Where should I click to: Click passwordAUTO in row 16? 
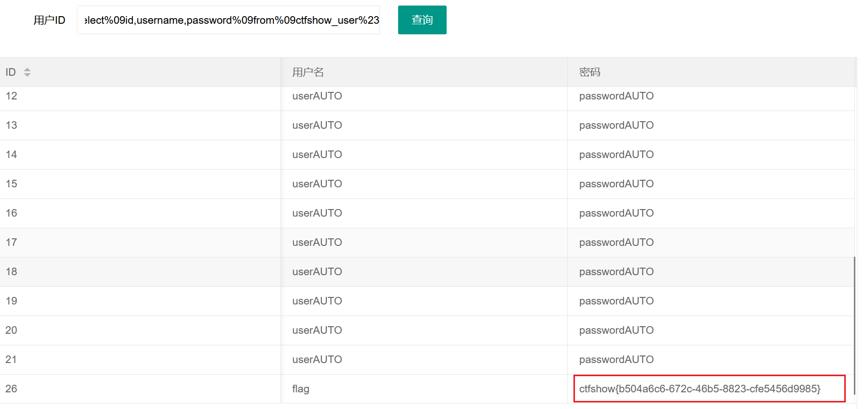point(616,213)
